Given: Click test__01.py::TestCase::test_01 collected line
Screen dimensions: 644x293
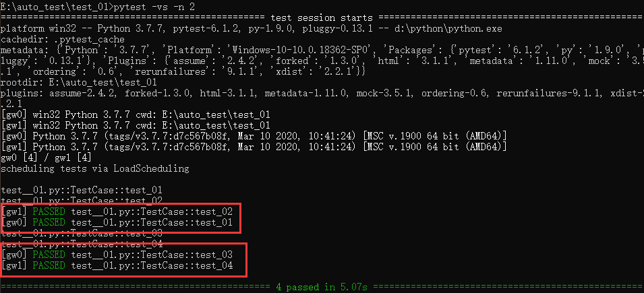Looking at the screenshot, I should [82, 191].
